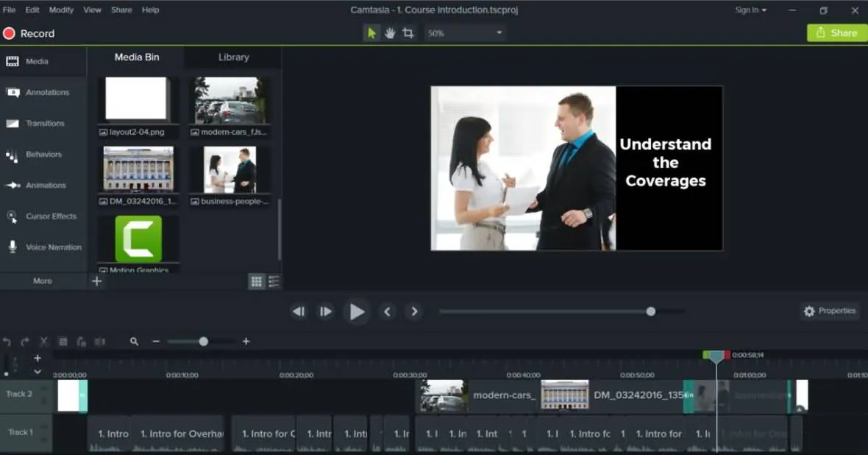Image resolution: width=868 pixels, height=455 pixels.
Task: Open the Voice Narration panel
Action: tap(43, 247)
